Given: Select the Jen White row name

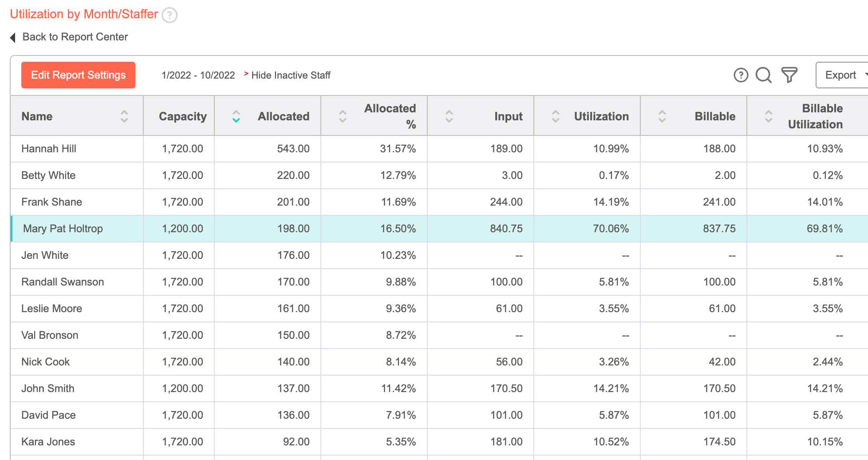Looking at the screenshot, I should click(x=45, y=255).
